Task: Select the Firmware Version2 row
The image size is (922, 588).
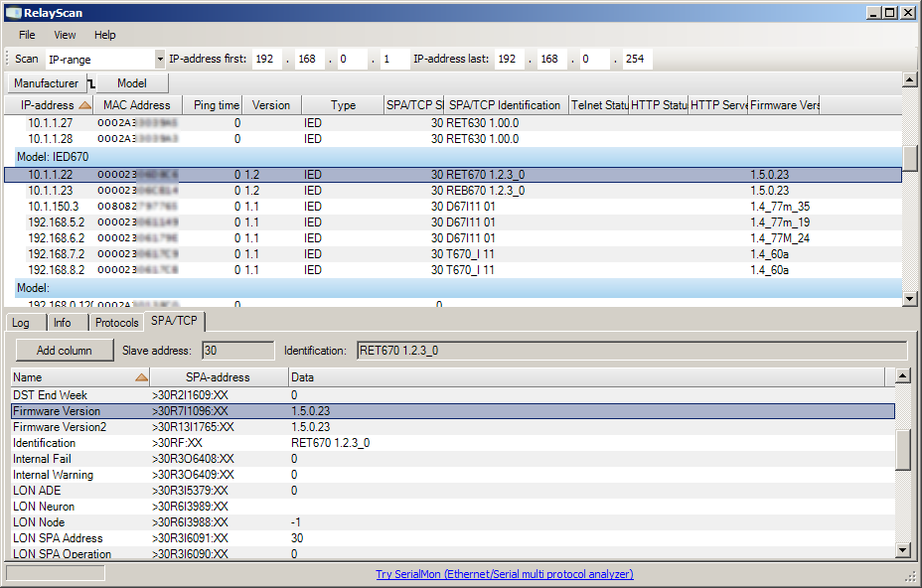Action: coord(453,427)
